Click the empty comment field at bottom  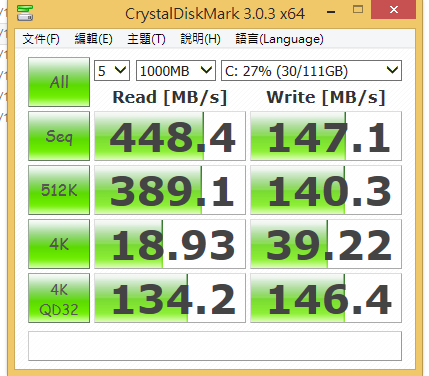tap(215, 346)
